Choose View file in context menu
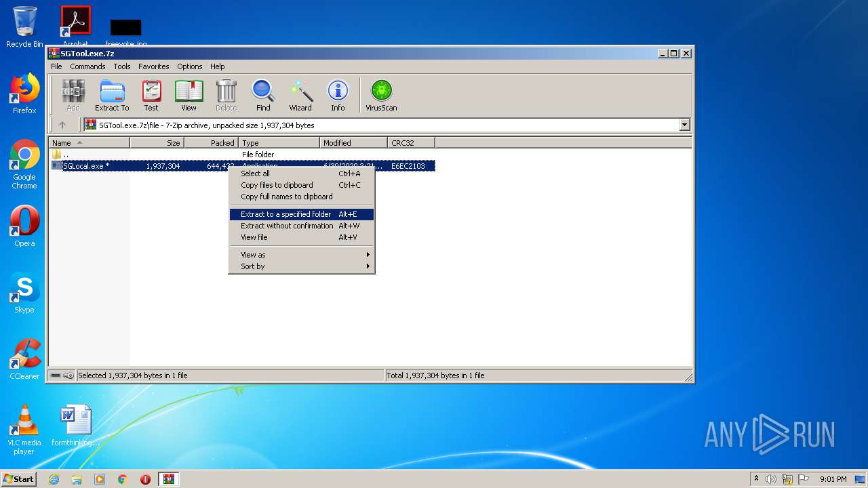 click(302, 237)
